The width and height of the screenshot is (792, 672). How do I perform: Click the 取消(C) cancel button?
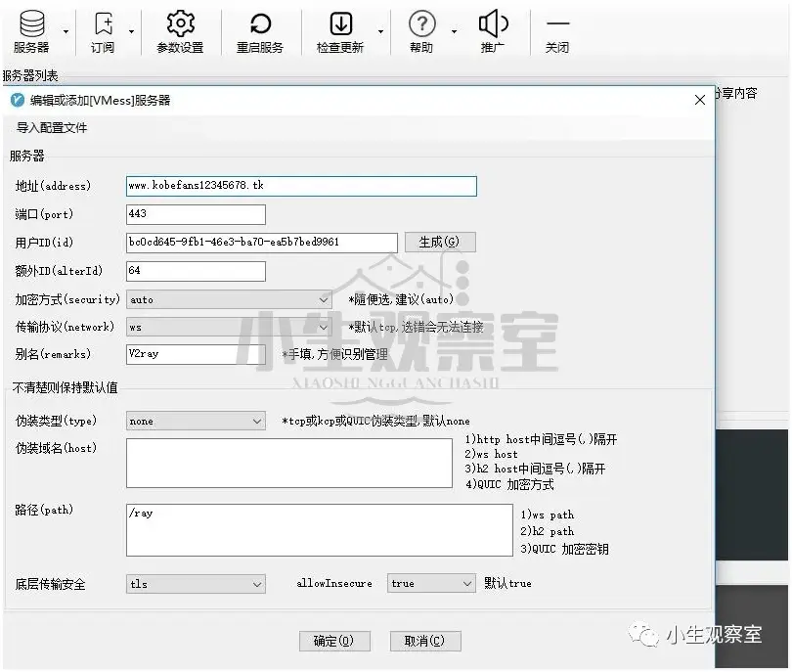[x=424, y=641]
